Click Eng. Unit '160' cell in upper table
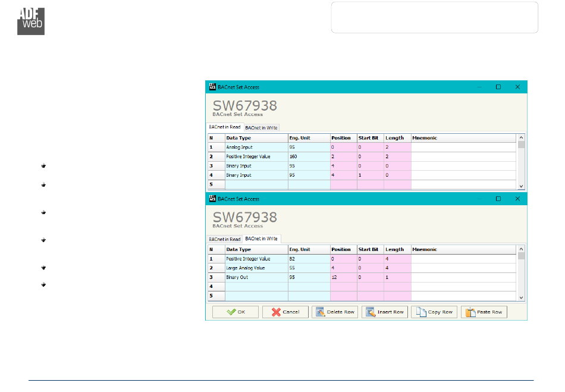565x392 pixels. (x=309, y=156)
